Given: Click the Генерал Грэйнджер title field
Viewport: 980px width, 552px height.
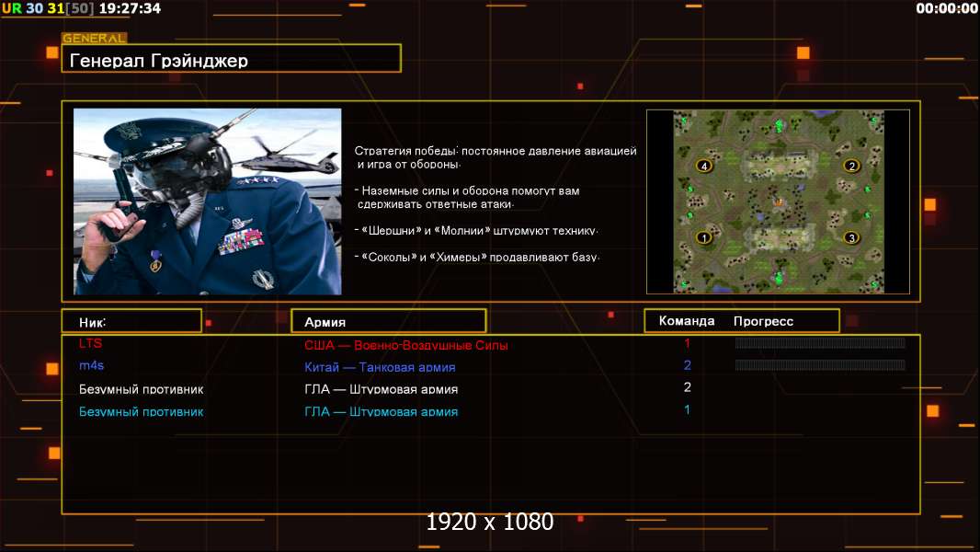Looking at the screenshot, I should click(231, 61).
